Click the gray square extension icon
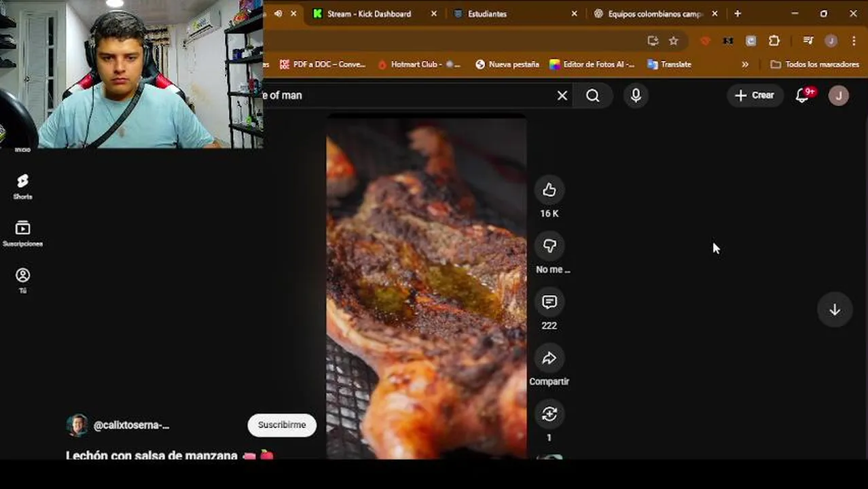This screenshot has height=489, width=868. click(751, 41)
